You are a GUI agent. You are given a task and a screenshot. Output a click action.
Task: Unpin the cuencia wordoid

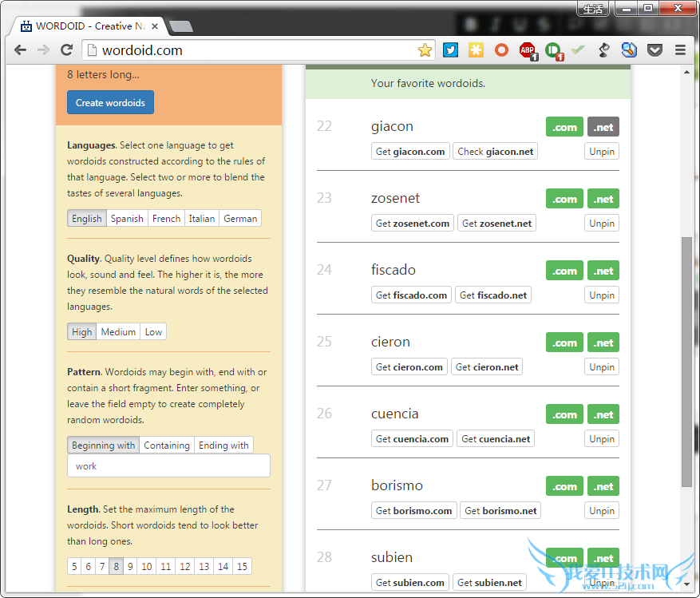(602, 439)
